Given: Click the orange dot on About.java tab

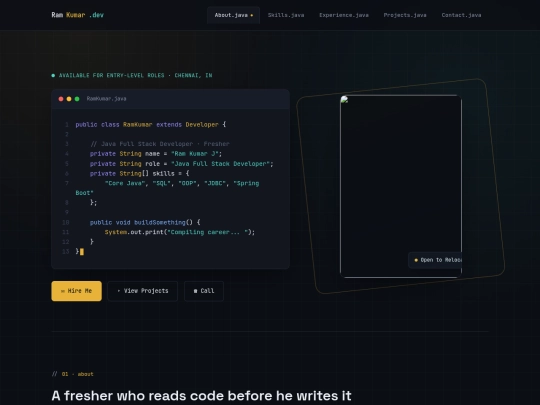Looking at the screenshot, I should 252,15.
